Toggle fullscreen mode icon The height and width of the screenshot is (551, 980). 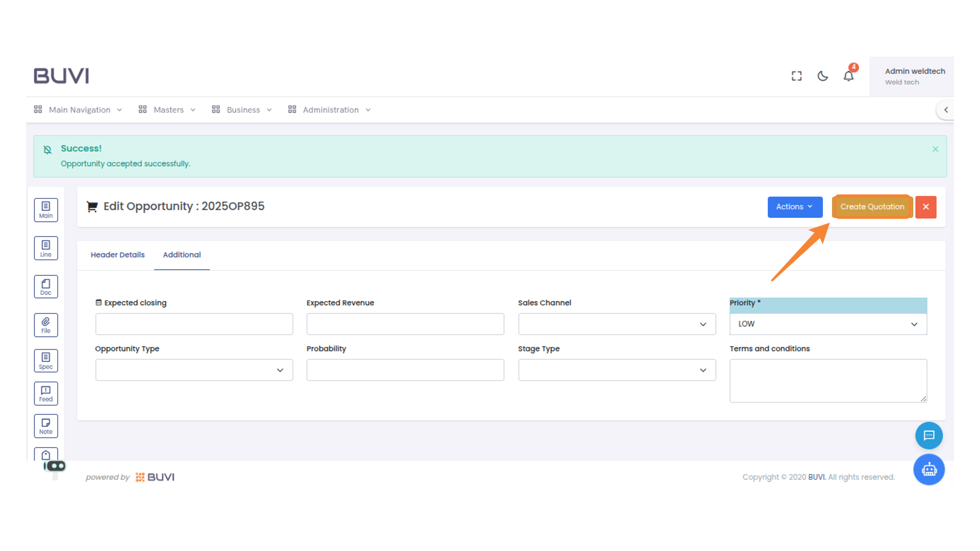[x=796, y=76]
